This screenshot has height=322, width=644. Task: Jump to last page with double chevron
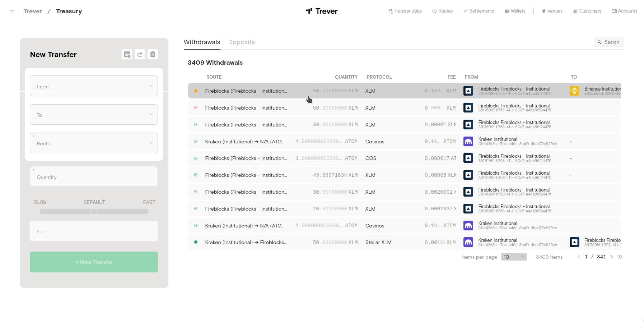click(620, 257)
